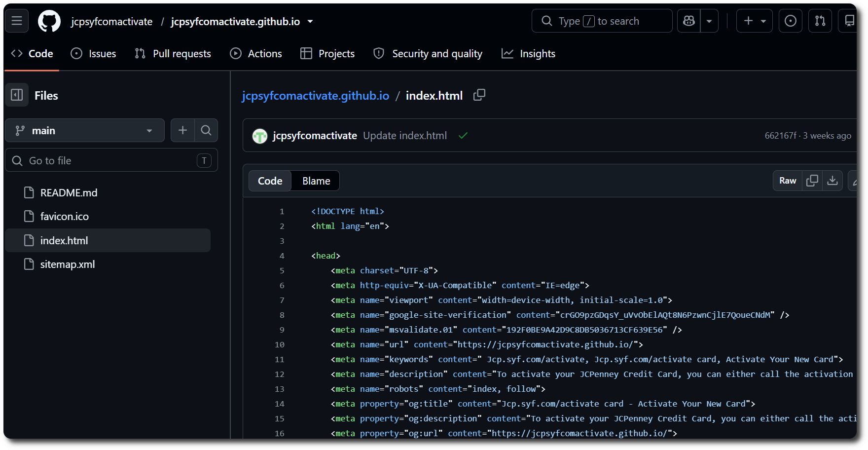
Task: Add a new file with plus button
Action: click(182, 130)
